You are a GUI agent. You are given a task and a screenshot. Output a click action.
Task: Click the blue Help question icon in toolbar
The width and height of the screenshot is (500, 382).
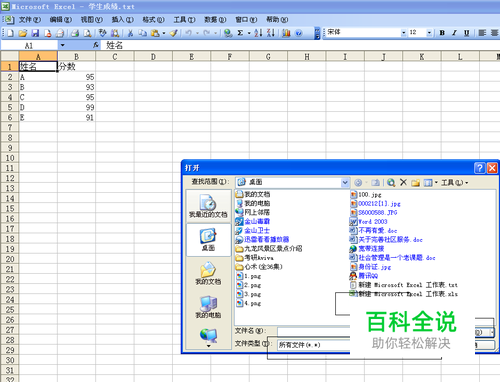pos(298,33)
